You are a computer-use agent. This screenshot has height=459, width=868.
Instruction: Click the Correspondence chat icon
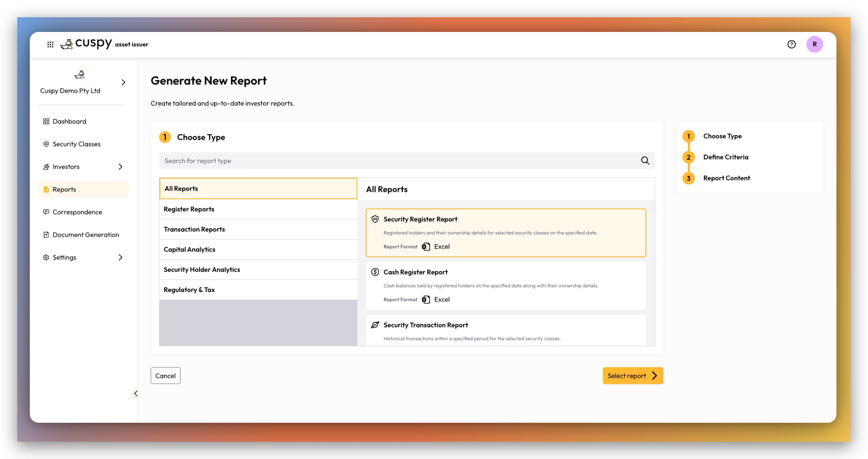coord(46,212)
